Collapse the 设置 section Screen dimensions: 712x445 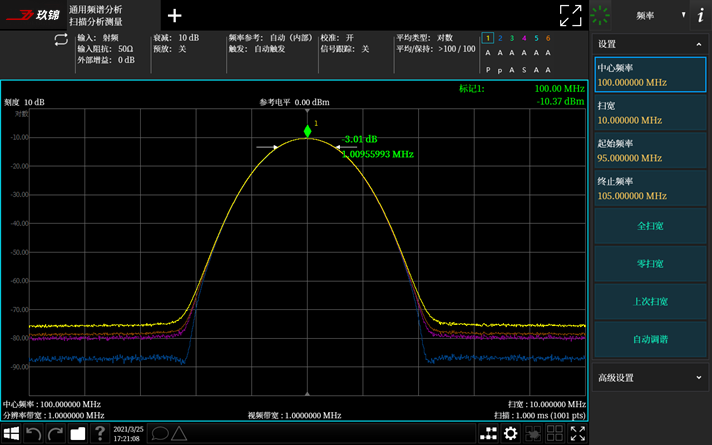(650, 44)
